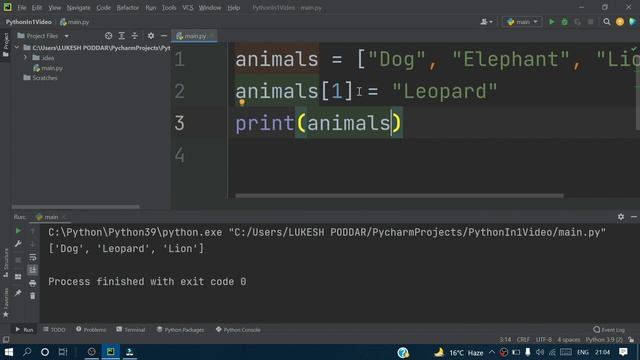Open the Help menu
This screenshot has height=360, width=640.
[233, 8]
